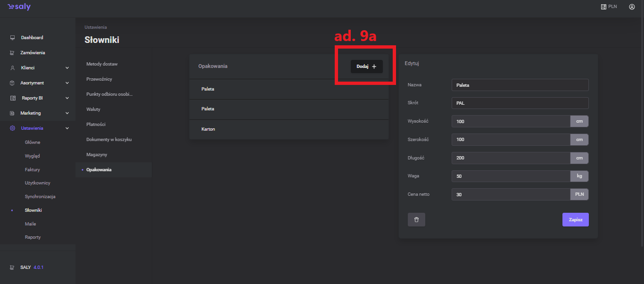Open Zamówienia orders in the sidebar
644x284 pixels.
pos(33,53)
